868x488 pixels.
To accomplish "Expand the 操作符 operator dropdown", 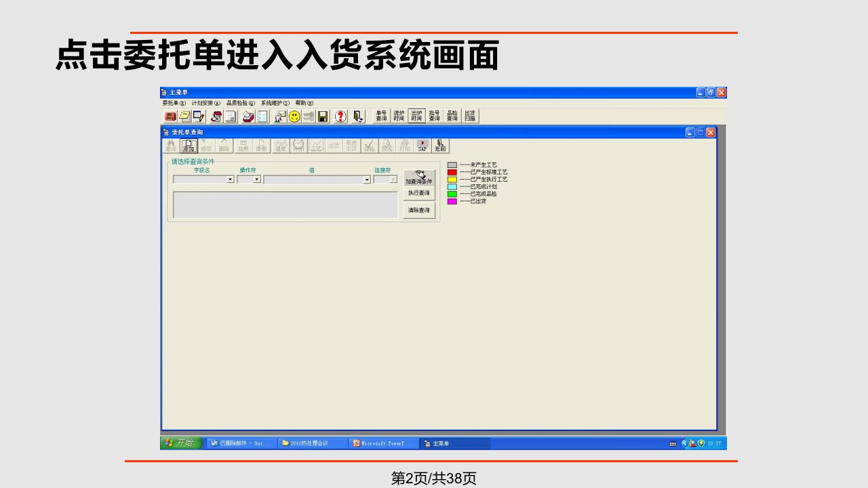I will pyautogui.click(x=257, y=180).
